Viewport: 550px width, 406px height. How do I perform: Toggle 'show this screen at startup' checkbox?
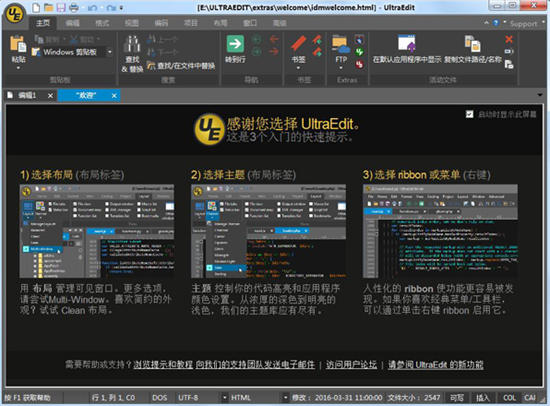coord(469,114)
